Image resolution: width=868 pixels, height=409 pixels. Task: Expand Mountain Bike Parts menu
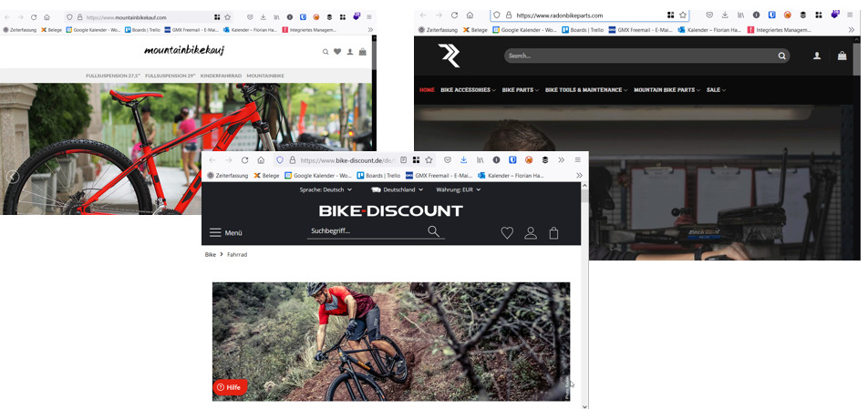[x=667, y=90]
